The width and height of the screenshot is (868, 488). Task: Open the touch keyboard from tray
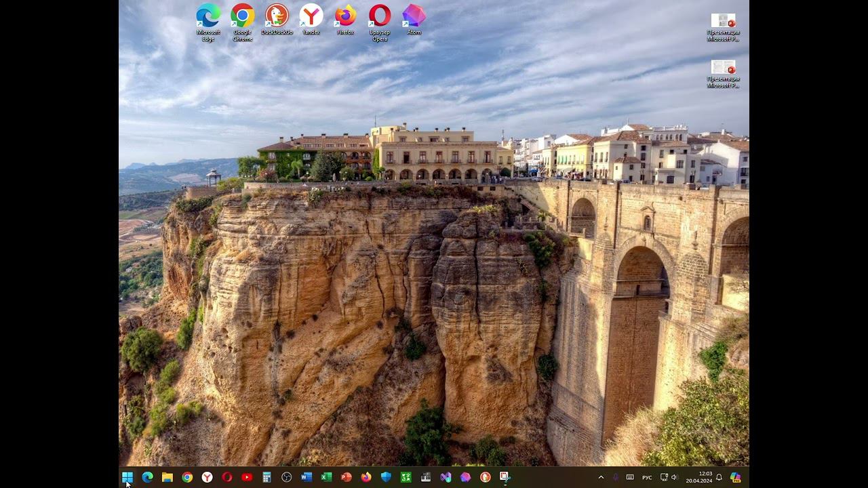630,477
